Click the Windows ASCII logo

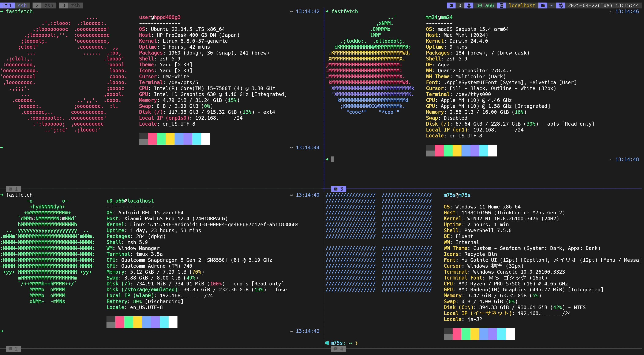(x=378, y=242)
